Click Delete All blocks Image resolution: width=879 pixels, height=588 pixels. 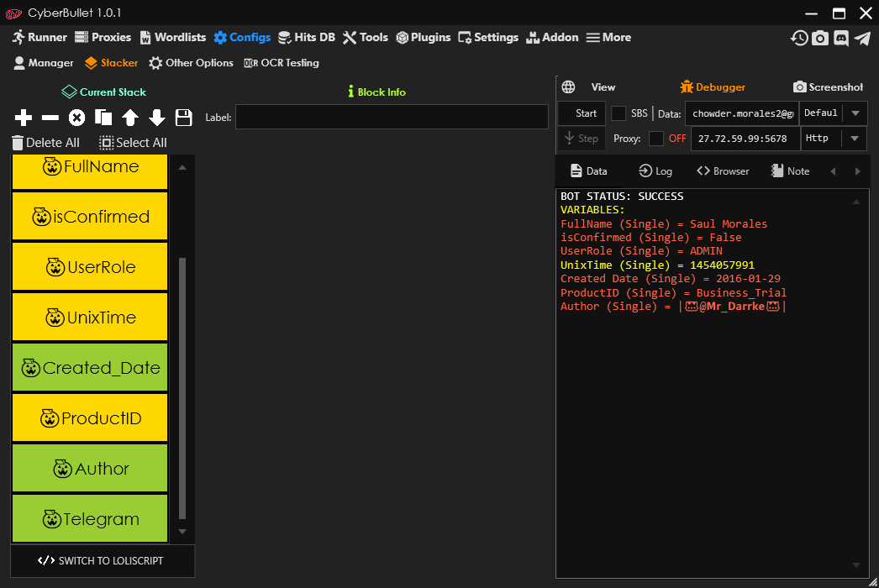(x=45, y=142)
